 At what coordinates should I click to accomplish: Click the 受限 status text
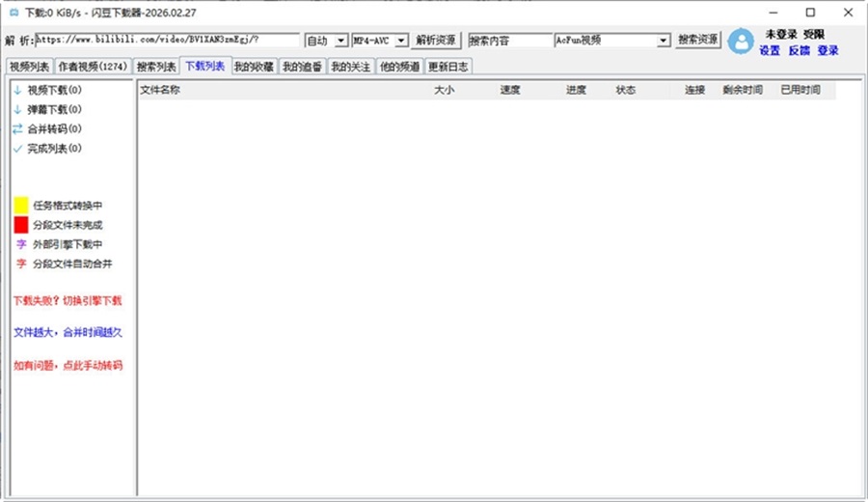[814, 35]
